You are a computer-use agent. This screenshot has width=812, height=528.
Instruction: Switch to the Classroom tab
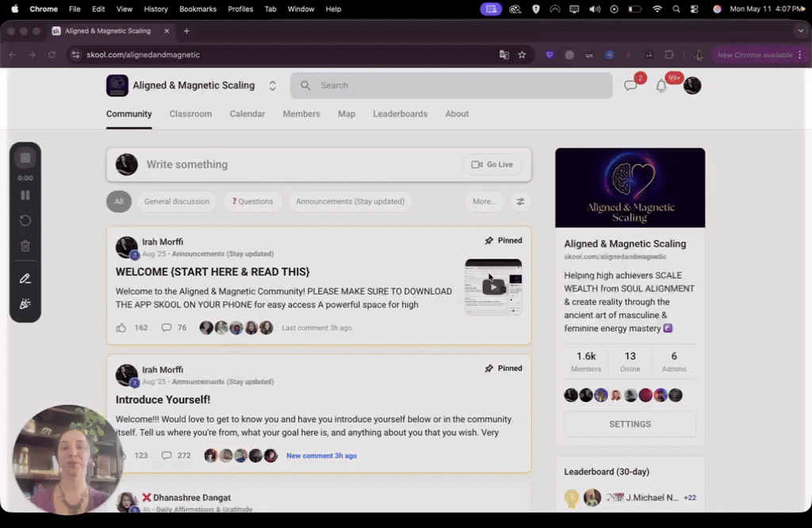[190, 114]
